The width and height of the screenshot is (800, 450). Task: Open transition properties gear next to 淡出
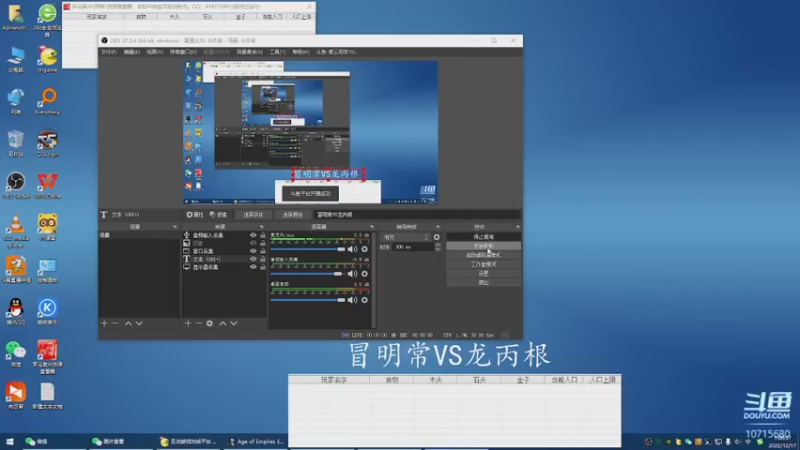click(x=437, y=237)
